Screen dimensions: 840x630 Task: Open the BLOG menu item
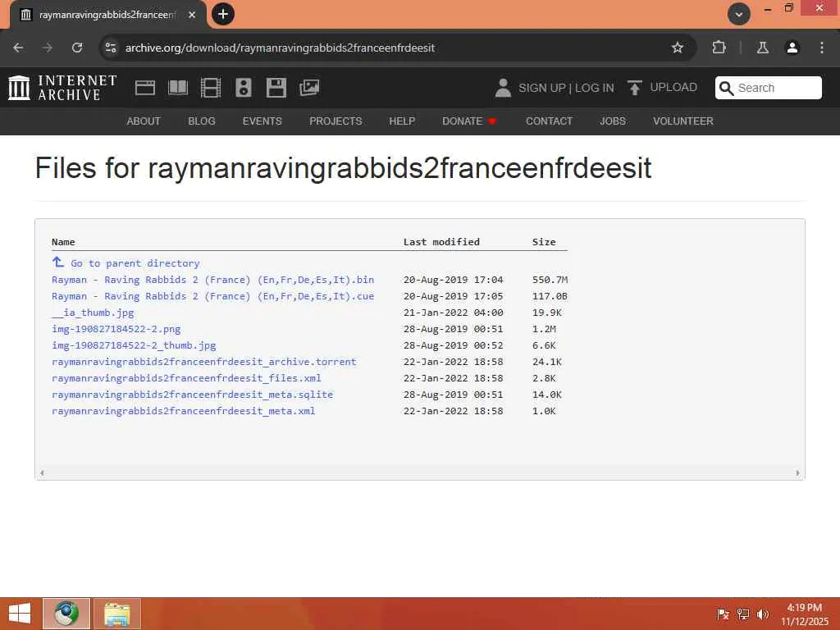point(202,121)
